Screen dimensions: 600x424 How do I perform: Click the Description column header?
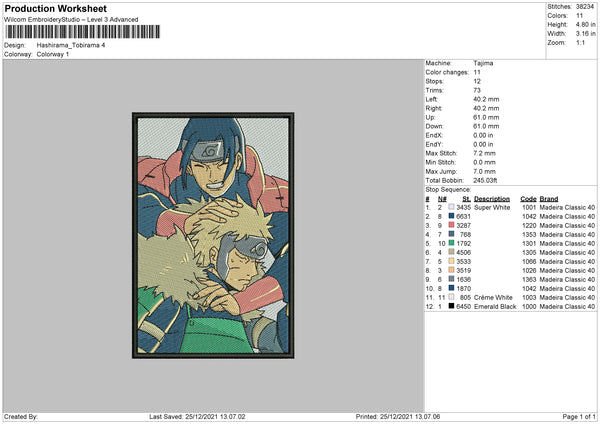[x=492, y=199]
